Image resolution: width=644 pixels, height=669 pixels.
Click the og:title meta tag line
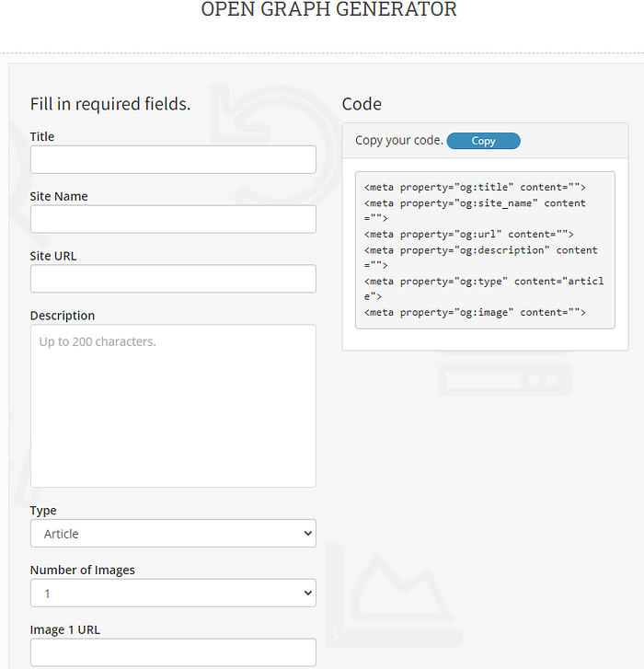(475, 188)
